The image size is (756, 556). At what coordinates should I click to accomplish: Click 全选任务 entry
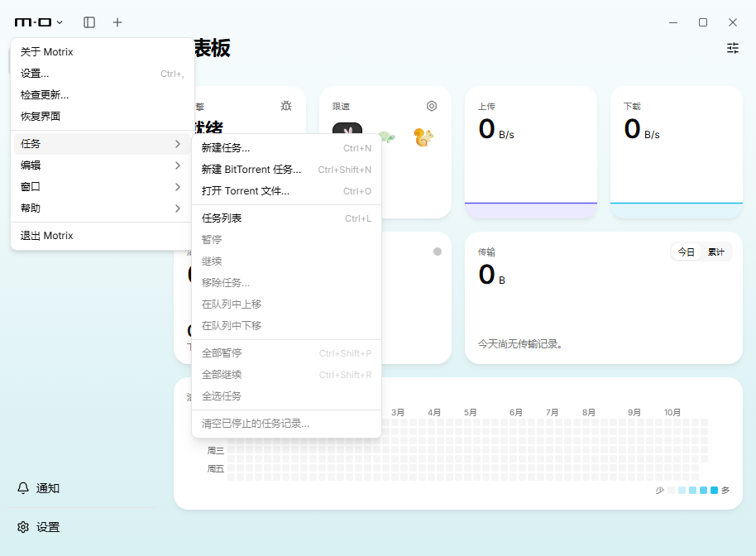point(286,396)
